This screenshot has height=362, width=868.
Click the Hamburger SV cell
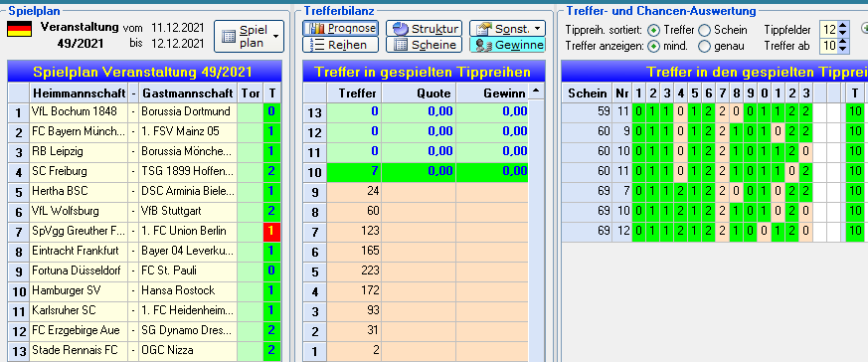80,291
